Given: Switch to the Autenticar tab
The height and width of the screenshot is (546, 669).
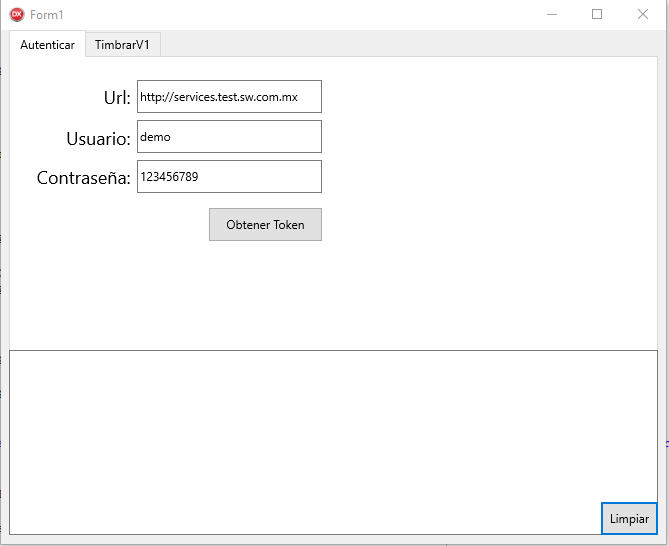Looking at the screenshot, I should click(x=47, y=45).
